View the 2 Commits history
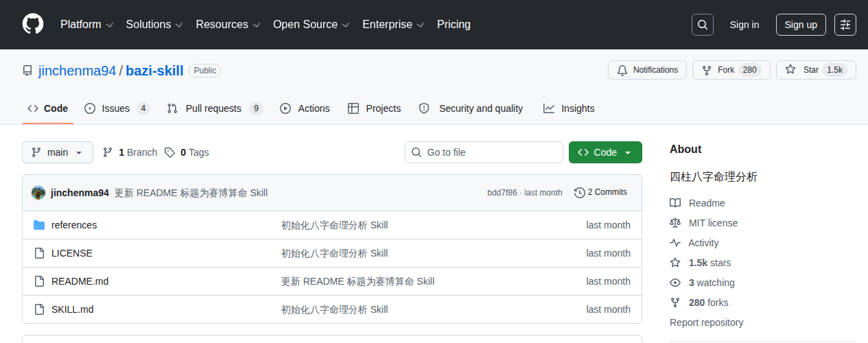 coord(600,193)
